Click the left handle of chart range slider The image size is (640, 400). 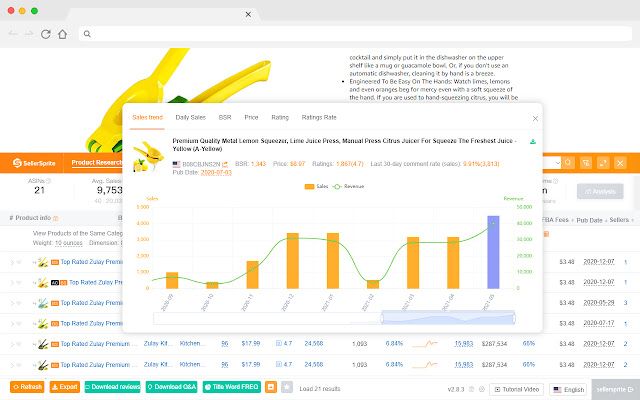[382, 318]
